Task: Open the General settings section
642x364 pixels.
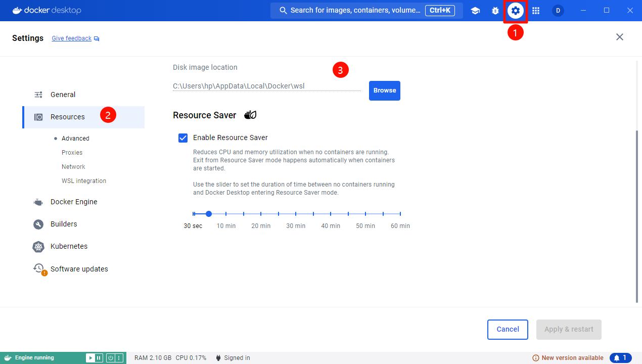Action: [x=83, y=95]
